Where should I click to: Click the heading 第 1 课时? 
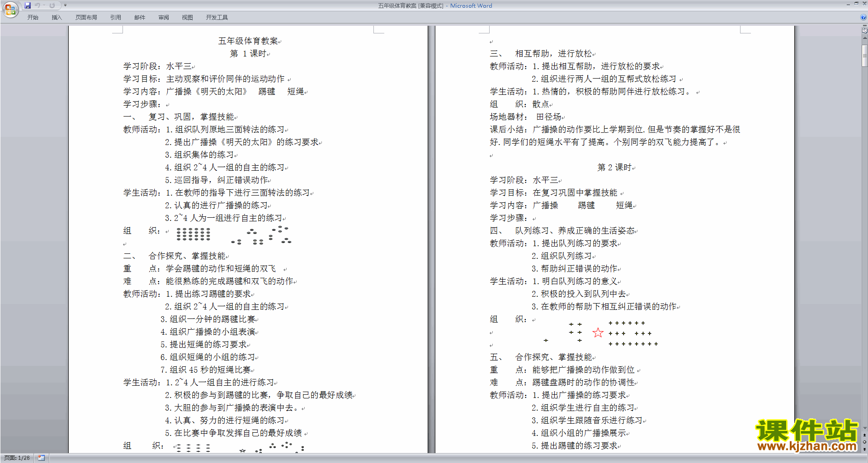pos(248,54)
